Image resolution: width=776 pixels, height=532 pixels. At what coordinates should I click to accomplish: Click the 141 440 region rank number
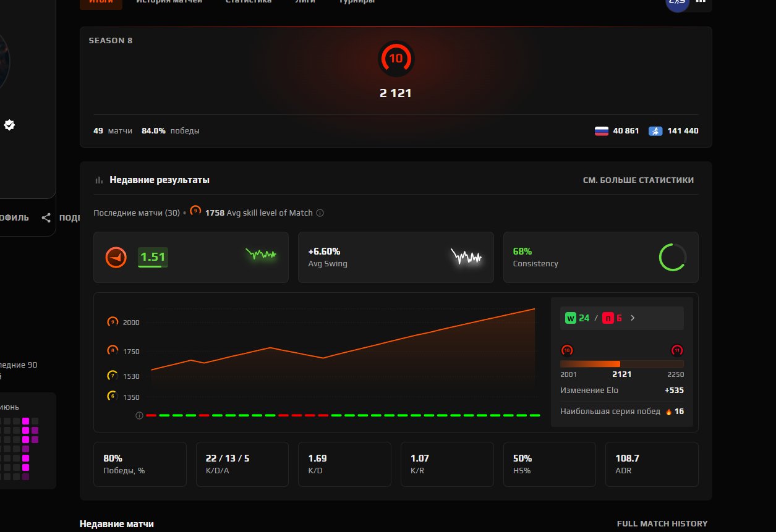683,131
